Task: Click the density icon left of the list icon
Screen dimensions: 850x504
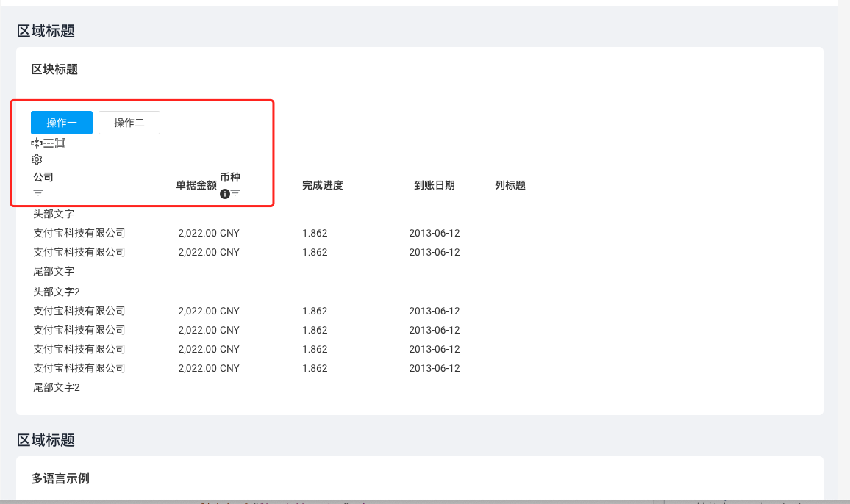Action: (38, 143)
